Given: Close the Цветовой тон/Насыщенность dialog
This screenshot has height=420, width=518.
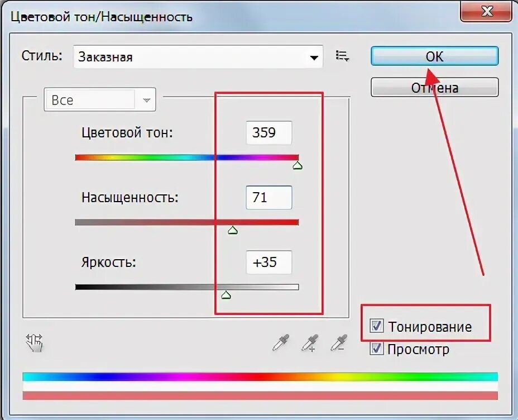Looking at the screenshot, I should pos(487,12).
